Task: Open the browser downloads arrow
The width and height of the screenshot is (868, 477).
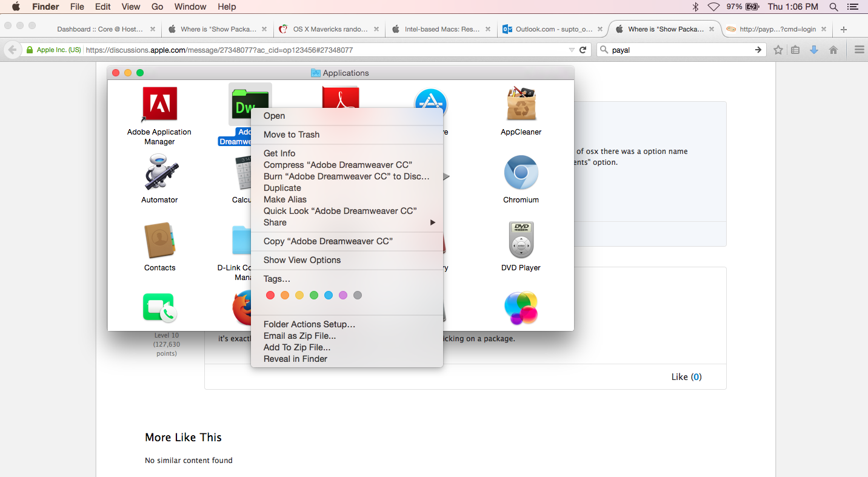Action: click(814, 50)
